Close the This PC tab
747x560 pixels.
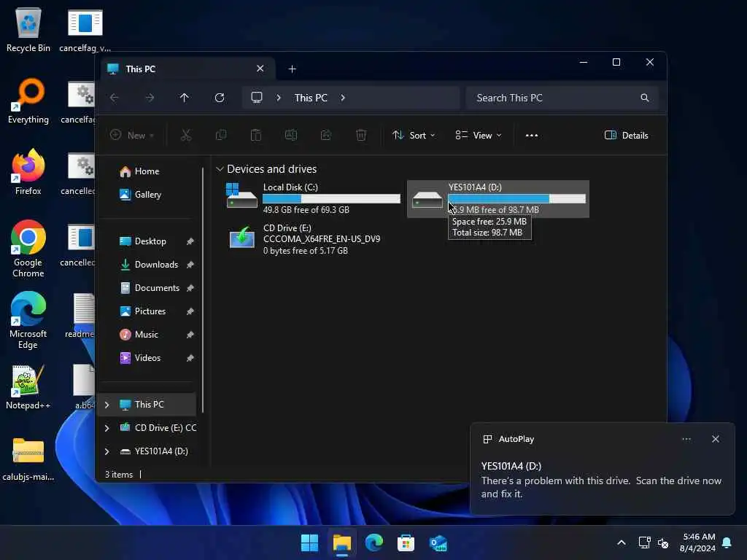click(260, 69)
